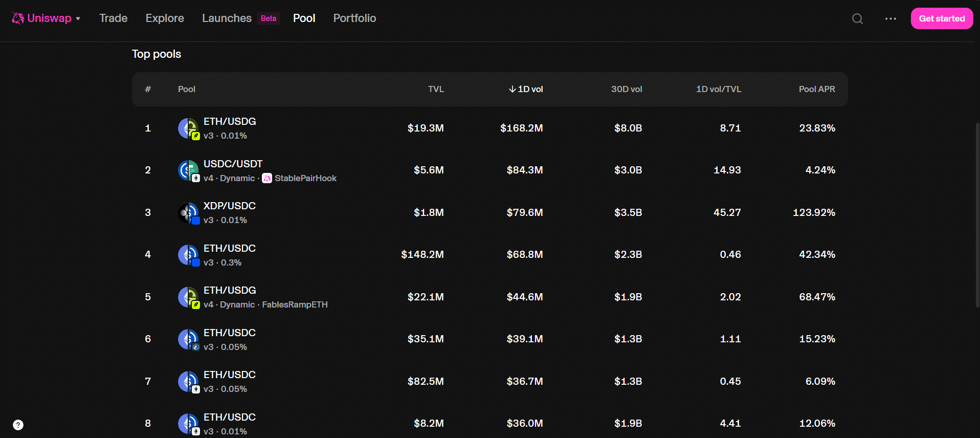This screenshot has width=980, height=438.
Task: Click ETH/USDG v3 pool token icon
Action: [189, 128]
